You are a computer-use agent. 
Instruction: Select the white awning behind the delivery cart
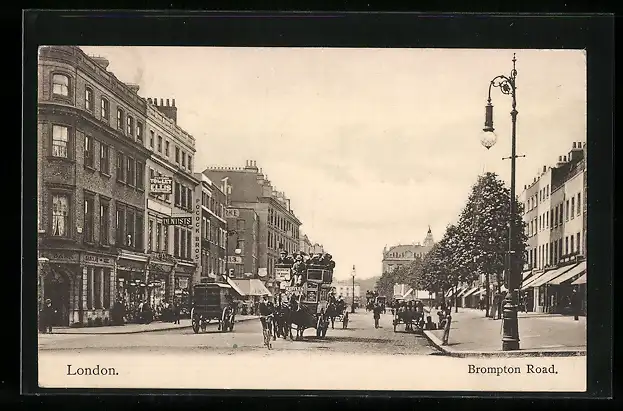249,287
